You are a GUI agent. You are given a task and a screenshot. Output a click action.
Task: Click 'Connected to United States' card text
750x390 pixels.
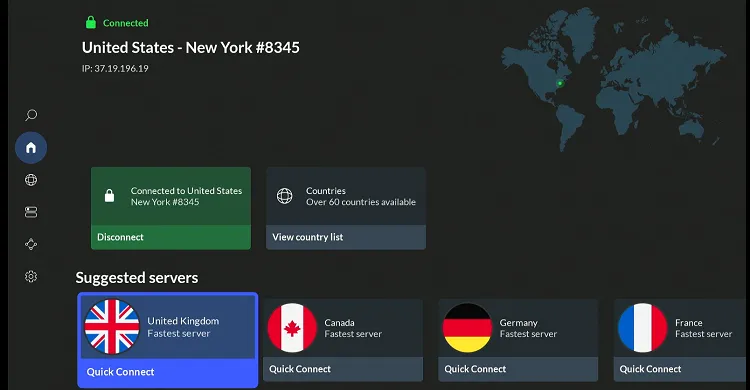pos(187,190)
